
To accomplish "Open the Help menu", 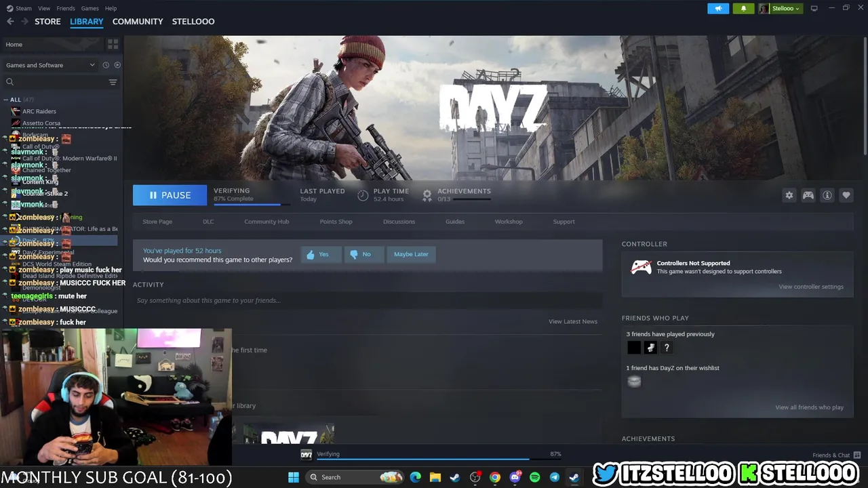I will (111, 8).
